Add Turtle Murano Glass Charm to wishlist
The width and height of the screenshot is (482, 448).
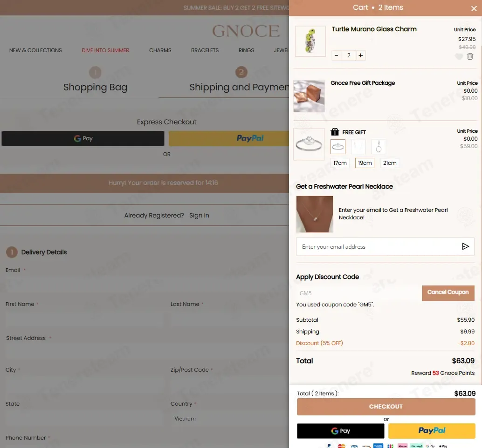[x=459, y=56]
